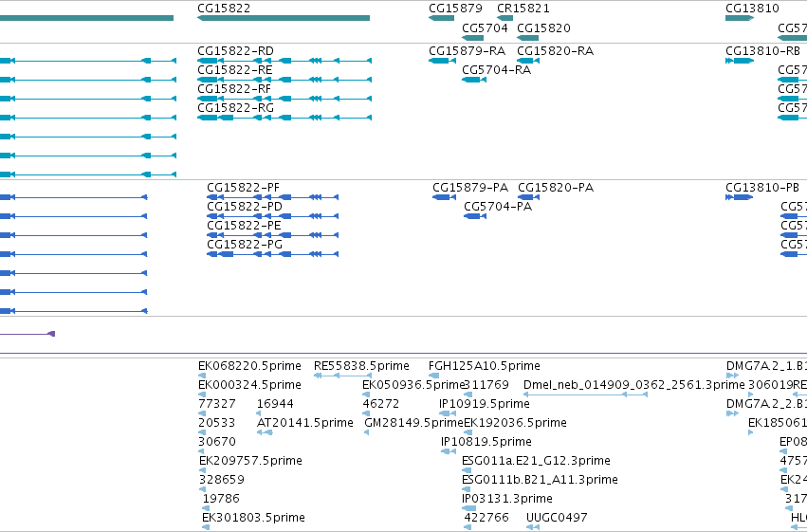
Task: Select protein CG15822-PF
Action: tap(244, 187)
